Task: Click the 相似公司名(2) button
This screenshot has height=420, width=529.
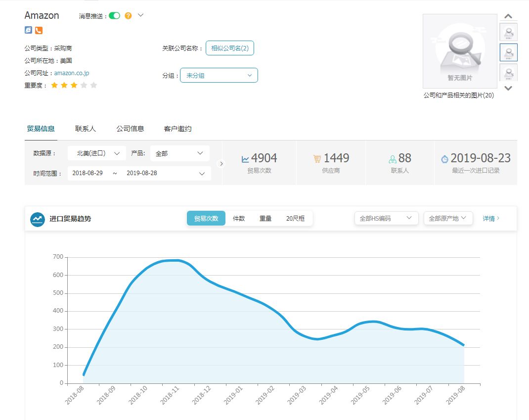Action: pos(230,48)
